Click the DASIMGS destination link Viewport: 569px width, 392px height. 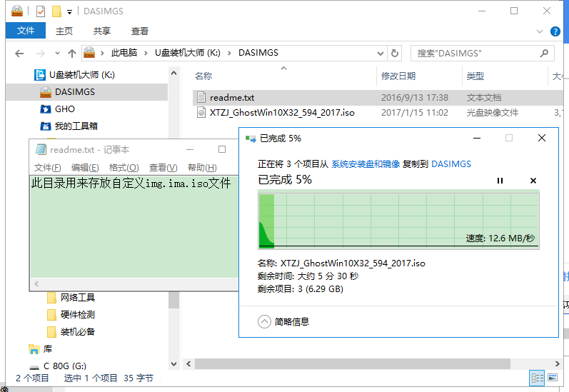pos(451,164)
